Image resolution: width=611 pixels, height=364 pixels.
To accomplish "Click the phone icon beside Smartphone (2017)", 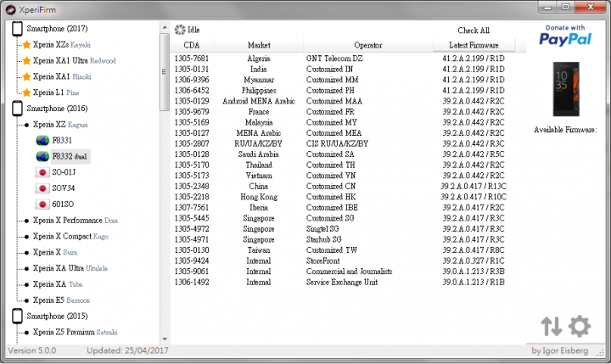I will (17, 29).
